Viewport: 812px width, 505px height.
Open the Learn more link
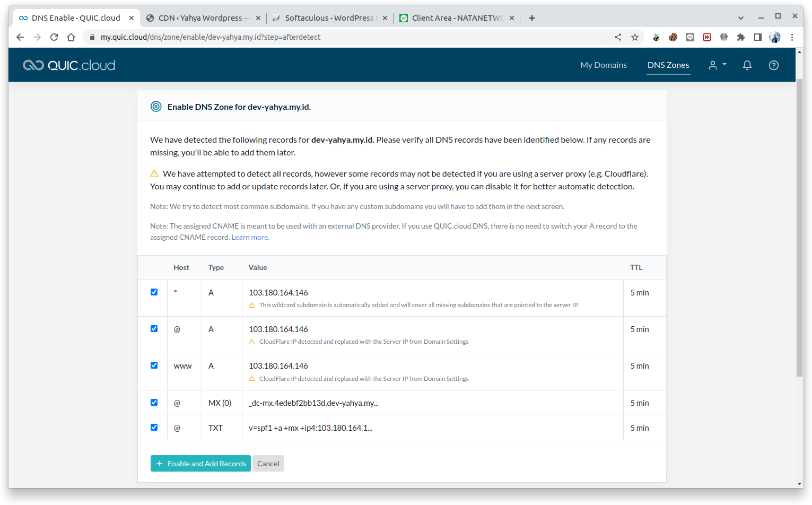(249, 237)
